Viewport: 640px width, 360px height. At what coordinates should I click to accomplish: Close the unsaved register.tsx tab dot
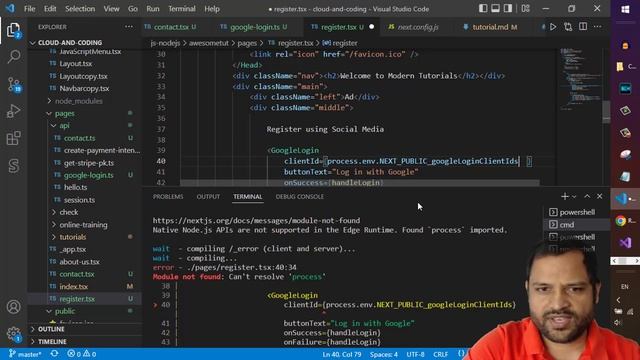[x=371, y=27]
